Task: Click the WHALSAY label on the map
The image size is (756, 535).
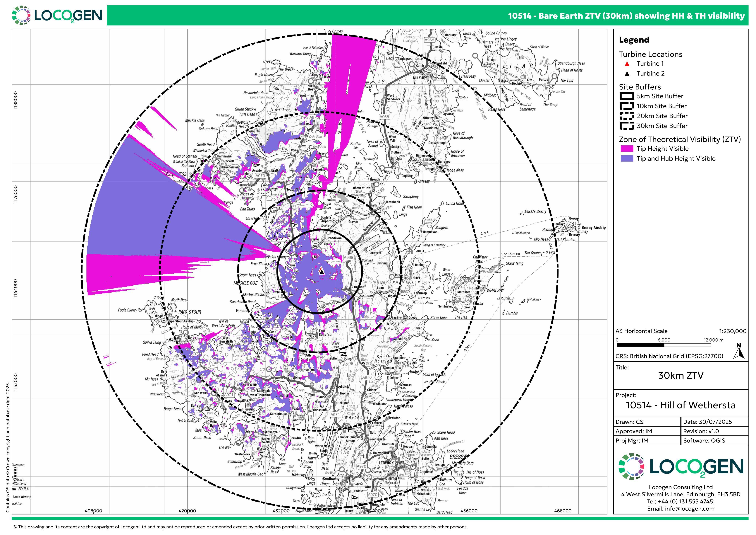Action: coord(496,290)
